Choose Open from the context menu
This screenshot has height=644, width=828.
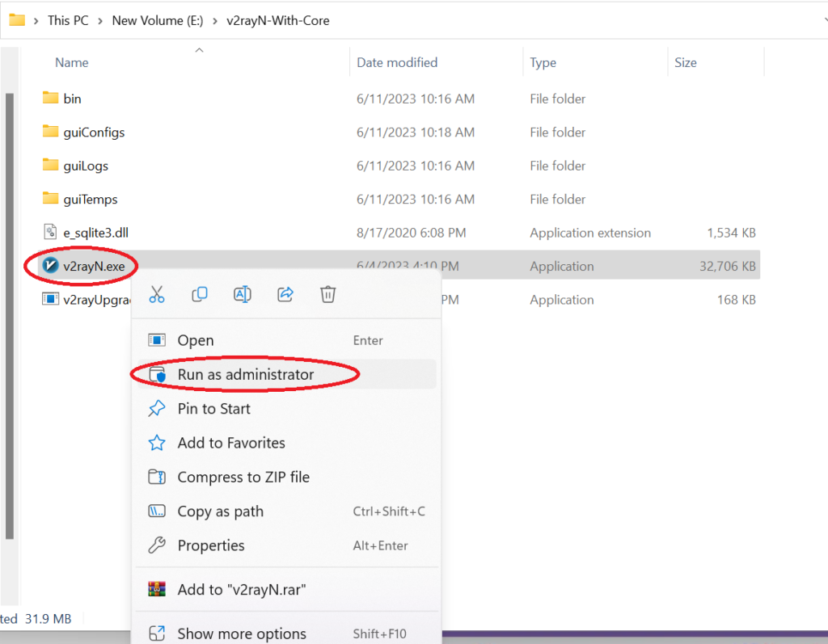(196, 341)
